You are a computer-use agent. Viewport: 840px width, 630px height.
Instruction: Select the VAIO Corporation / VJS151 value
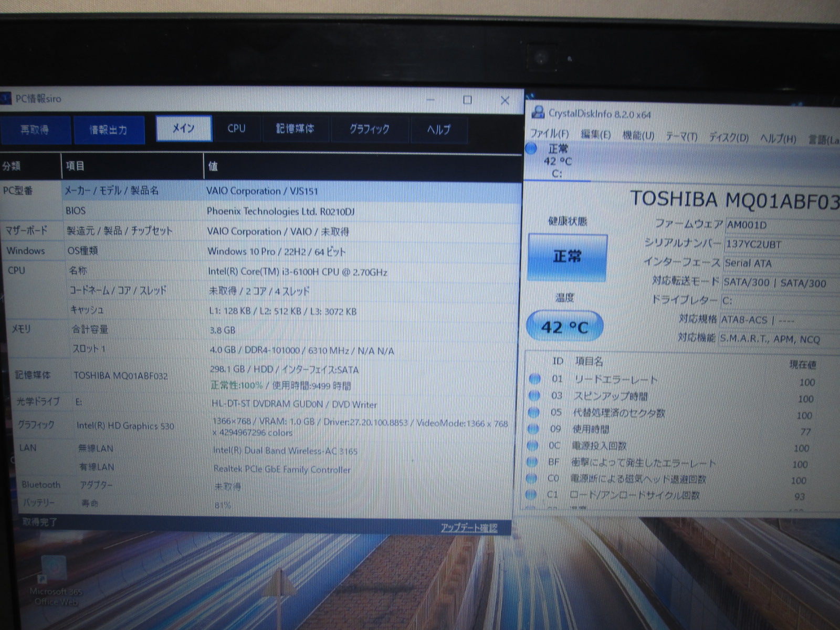[x=262, y=191]
